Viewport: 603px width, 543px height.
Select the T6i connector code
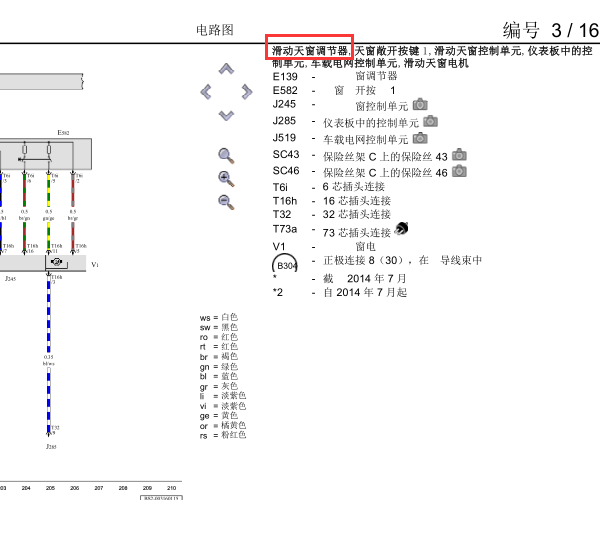[280, 187]
